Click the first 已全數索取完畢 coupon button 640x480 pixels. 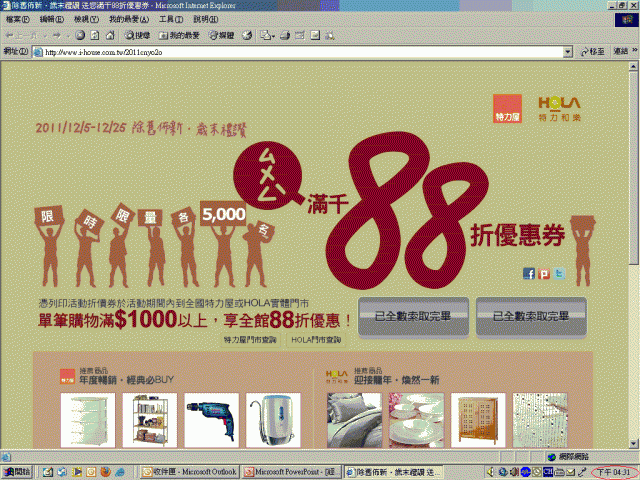pyautogui.click(x=413, y=317)
